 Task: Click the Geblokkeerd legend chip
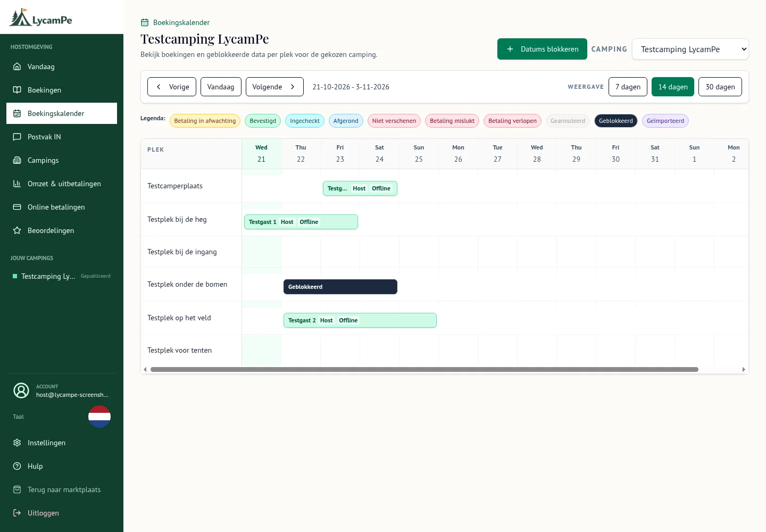click(616, 121)
